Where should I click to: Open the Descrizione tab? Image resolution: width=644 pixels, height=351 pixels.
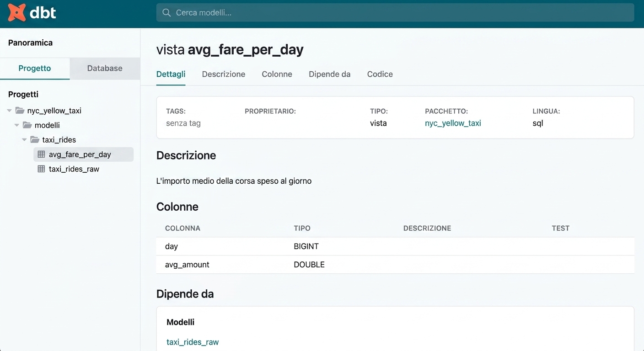coord(224,74)
